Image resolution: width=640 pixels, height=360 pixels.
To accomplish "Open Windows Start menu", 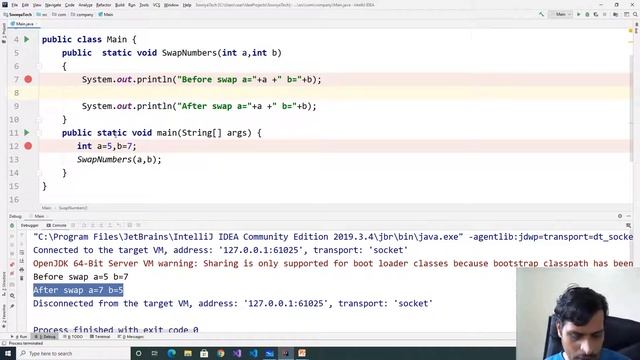I will (x=7, y=353).
